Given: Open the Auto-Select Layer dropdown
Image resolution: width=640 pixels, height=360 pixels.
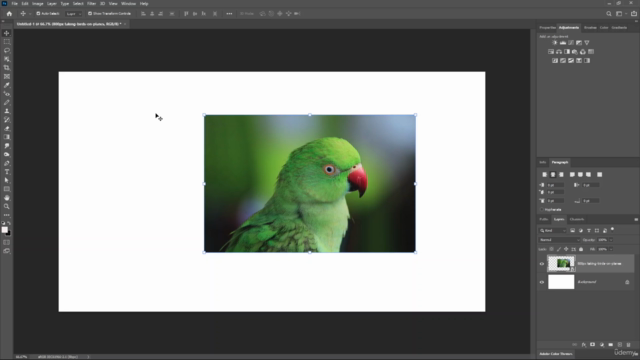Looking at the screenshot, I should pyautogui.click(x=74, y=13).
